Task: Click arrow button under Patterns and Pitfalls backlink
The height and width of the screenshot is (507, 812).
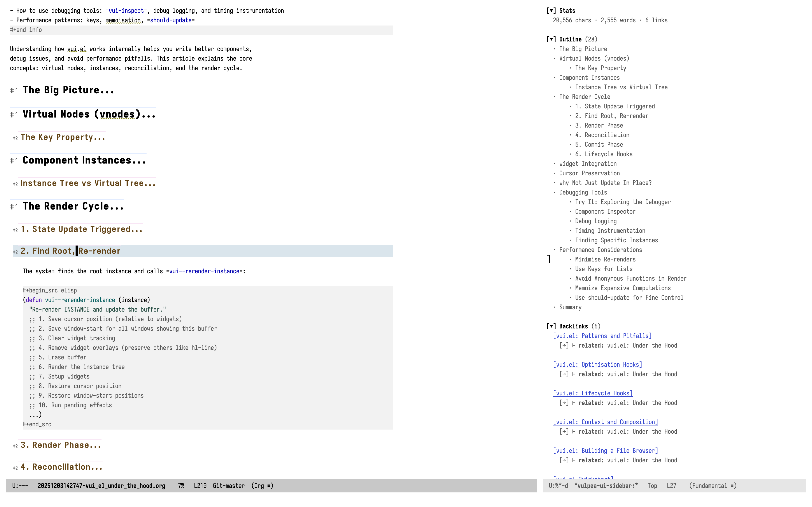Action: tap(564, 345)
